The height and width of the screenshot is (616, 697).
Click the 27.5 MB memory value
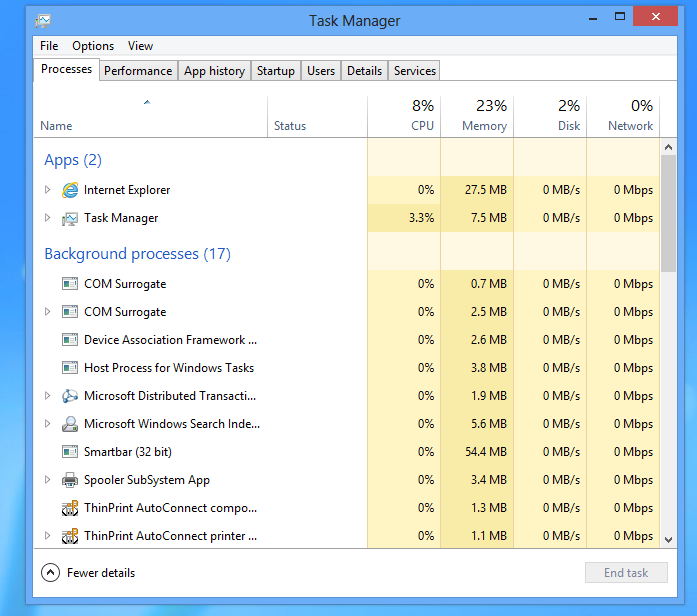click(486, 190)
